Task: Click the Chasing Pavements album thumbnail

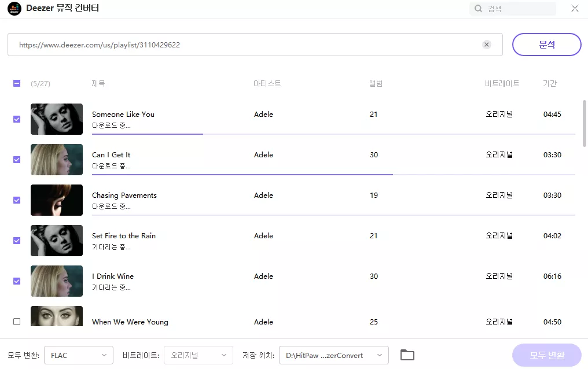Action: (57, 200)
